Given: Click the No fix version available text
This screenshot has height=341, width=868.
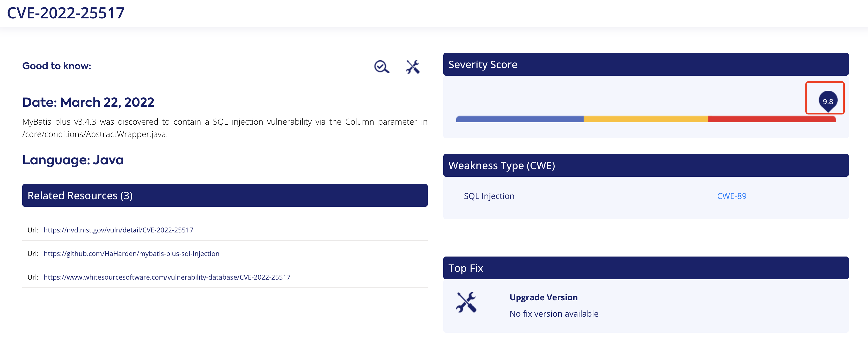Looking at the screenshot, I should tap(554, 314).
